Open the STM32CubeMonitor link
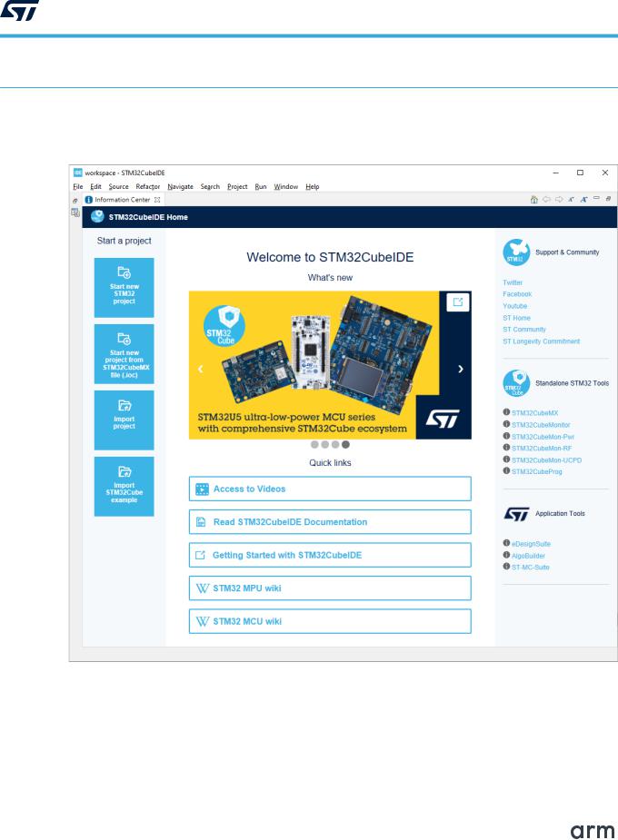This screenshot has height=840, width=618. (x=541, y=425)
